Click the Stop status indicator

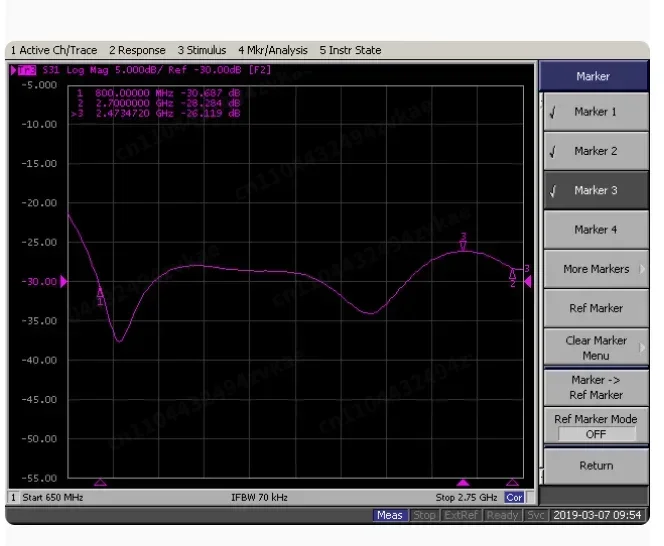point(424,515)
